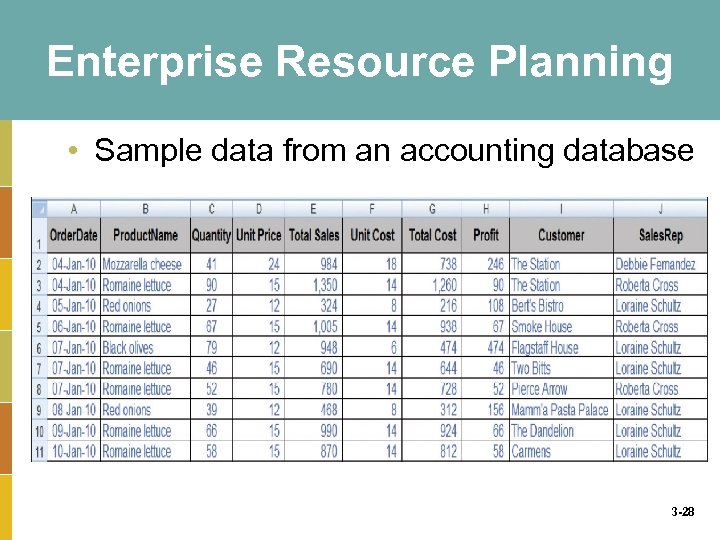The image size is (720, 540).
Task: Click the SalesRep header cell
Action: coord(661,235)
